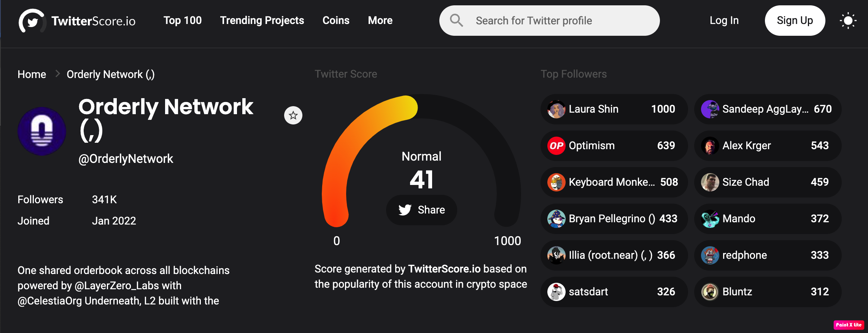The image size is (868, 333).
Task: Share score on Twitter button
Action: tap(421, 210)
